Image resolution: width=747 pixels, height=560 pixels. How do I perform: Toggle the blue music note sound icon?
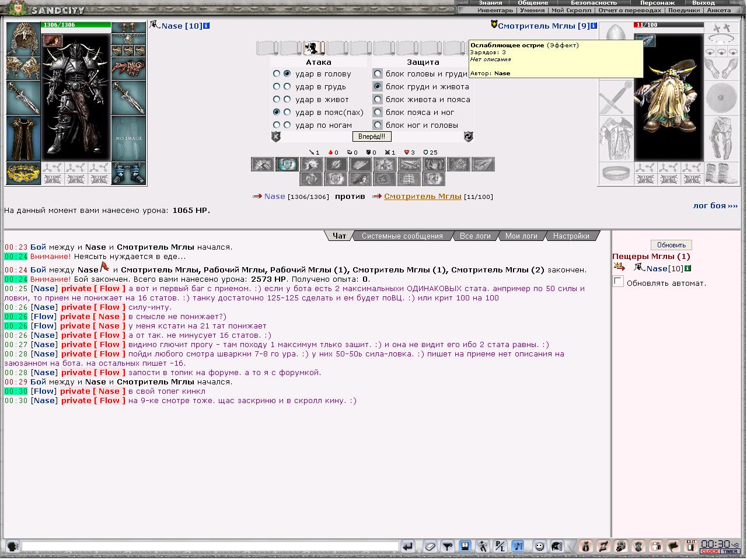(x=517, y=547)
